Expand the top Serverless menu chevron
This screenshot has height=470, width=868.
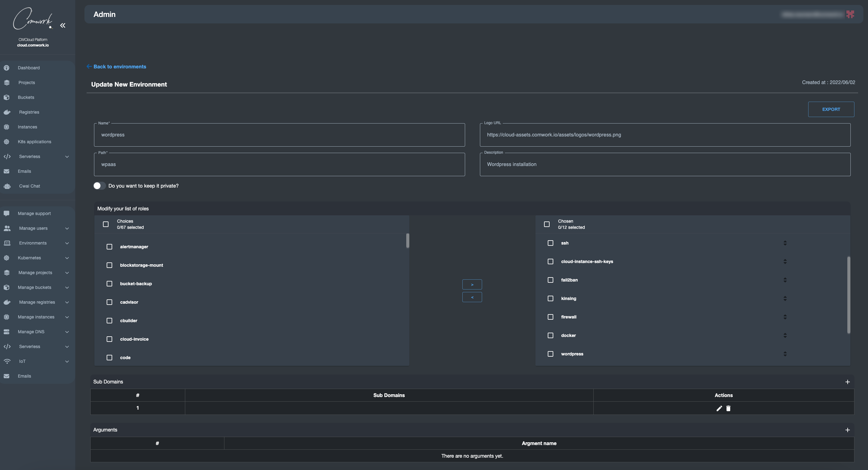(67, 157)
